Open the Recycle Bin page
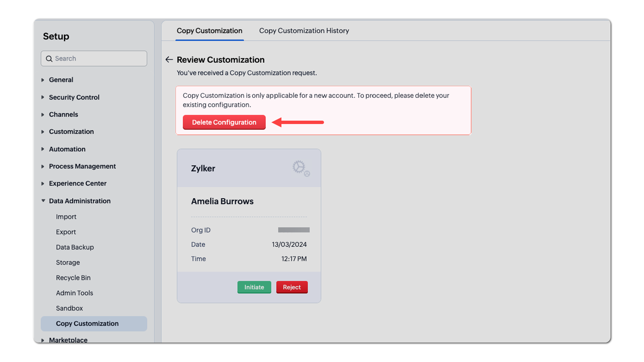 point(73,278)
